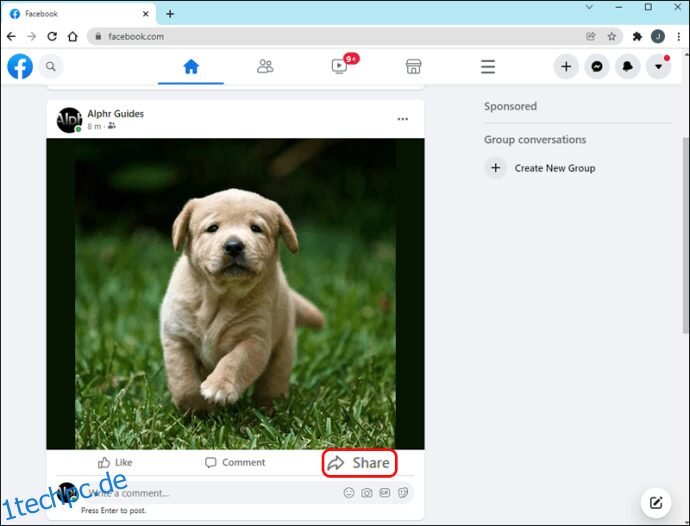Open Messenger from the header

pyautogui.click(x=597, y=66)
